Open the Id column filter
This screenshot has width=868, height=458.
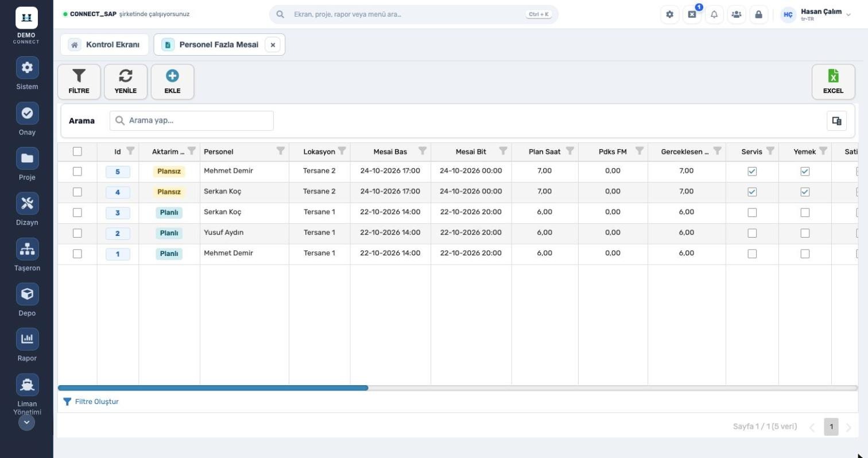click(130, 151)
